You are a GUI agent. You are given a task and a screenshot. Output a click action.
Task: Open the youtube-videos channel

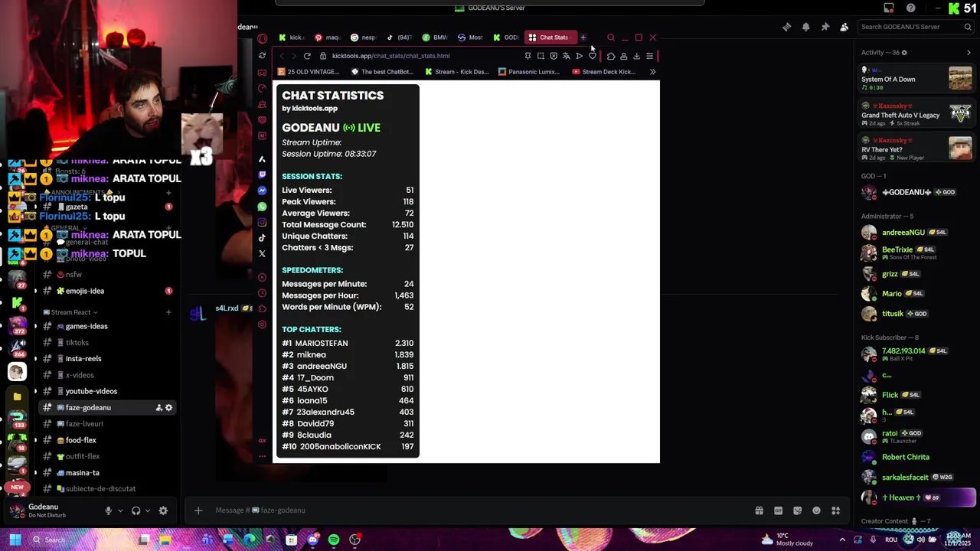(x=107, y=392)
